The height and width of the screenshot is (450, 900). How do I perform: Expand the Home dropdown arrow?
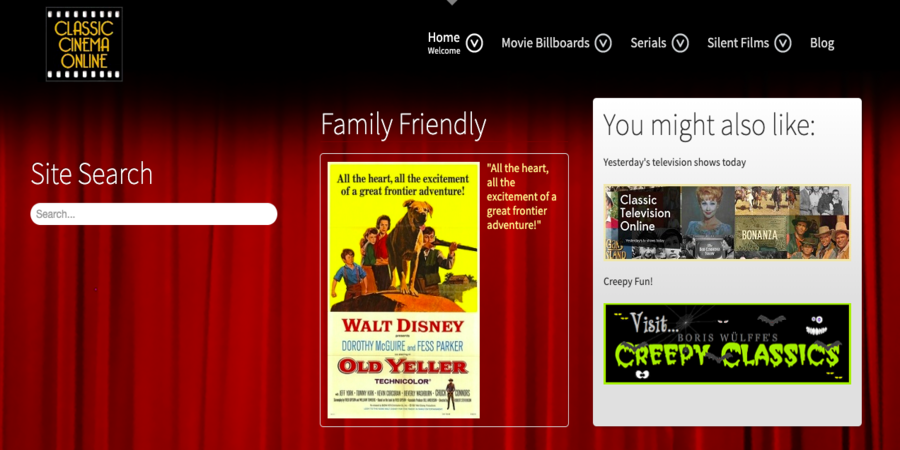tap(474, 43)
